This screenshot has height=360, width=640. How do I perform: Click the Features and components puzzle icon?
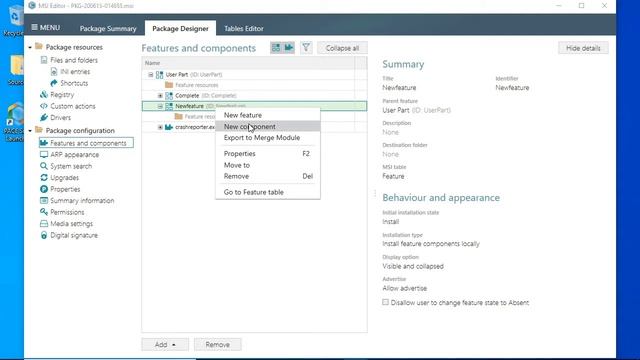44,143
